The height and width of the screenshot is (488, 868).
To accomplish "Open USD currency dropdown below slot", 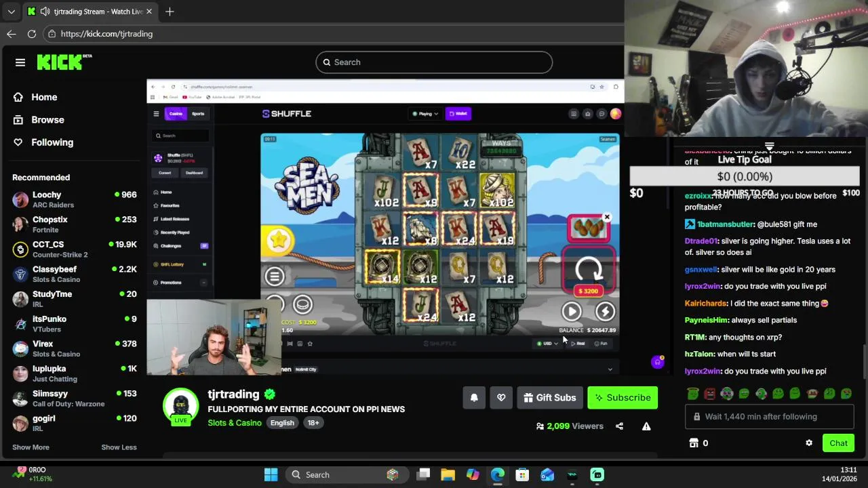I will point(548,344).
